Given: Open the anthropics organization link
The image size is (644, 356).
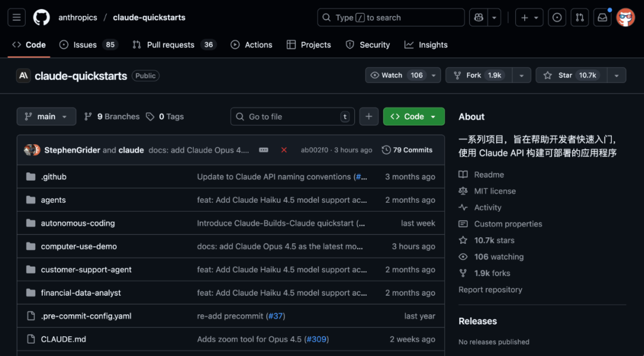Looking at the screenshot, I should pos(78,17).
